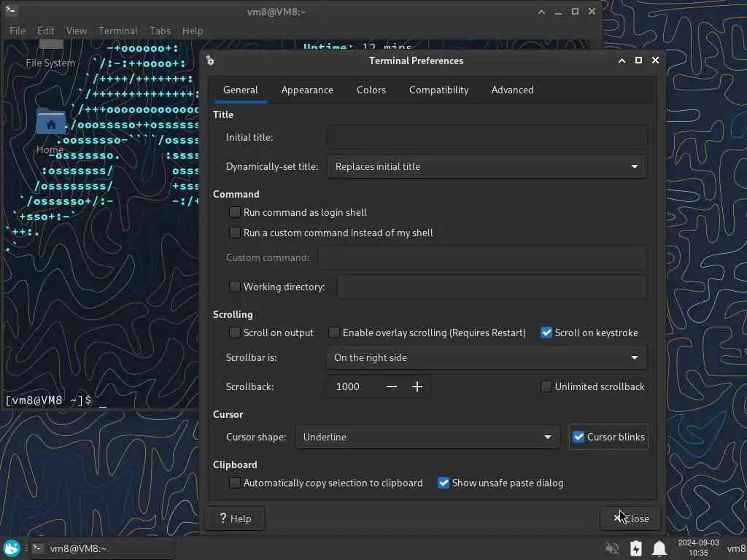Select the General tab

point(241,90)
